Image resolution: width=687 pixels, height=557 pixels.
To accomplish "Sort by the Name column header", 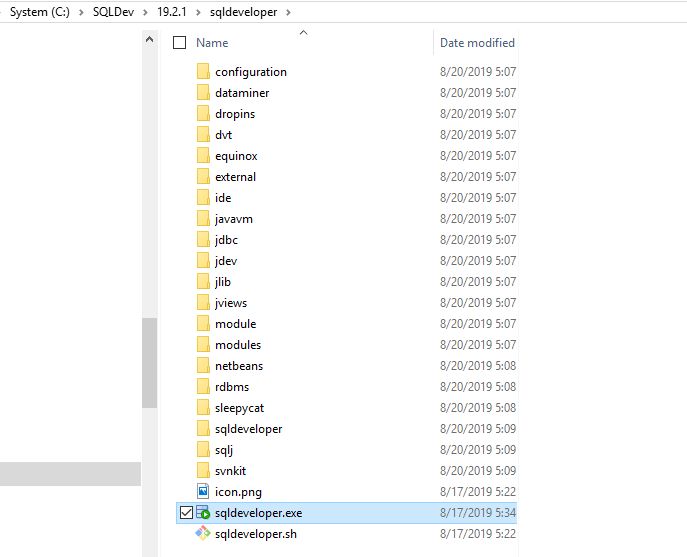I will coord(212,43).
